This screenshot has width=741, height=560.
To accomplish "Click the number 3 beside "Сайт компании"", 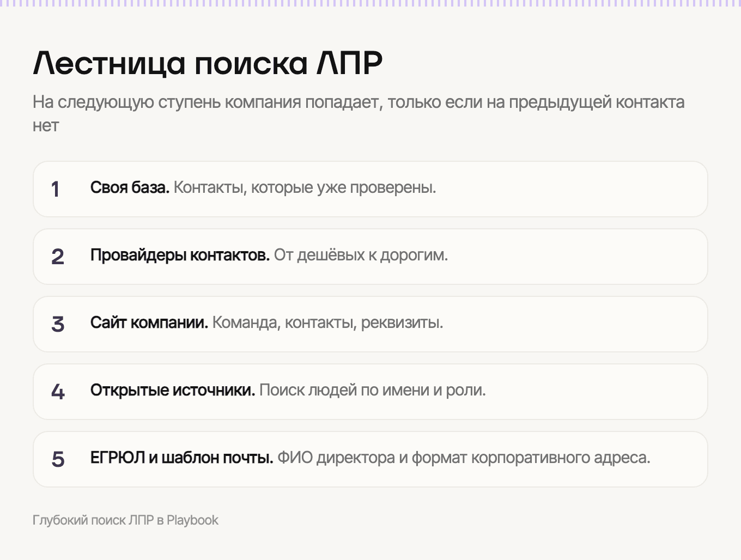I will click(58, 325).
